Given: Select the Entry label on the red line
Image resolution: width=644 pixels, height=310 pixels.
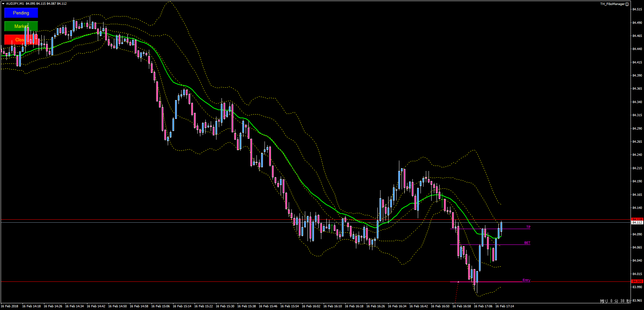Looking at the screenshot, I should click(x=526, y=280).
